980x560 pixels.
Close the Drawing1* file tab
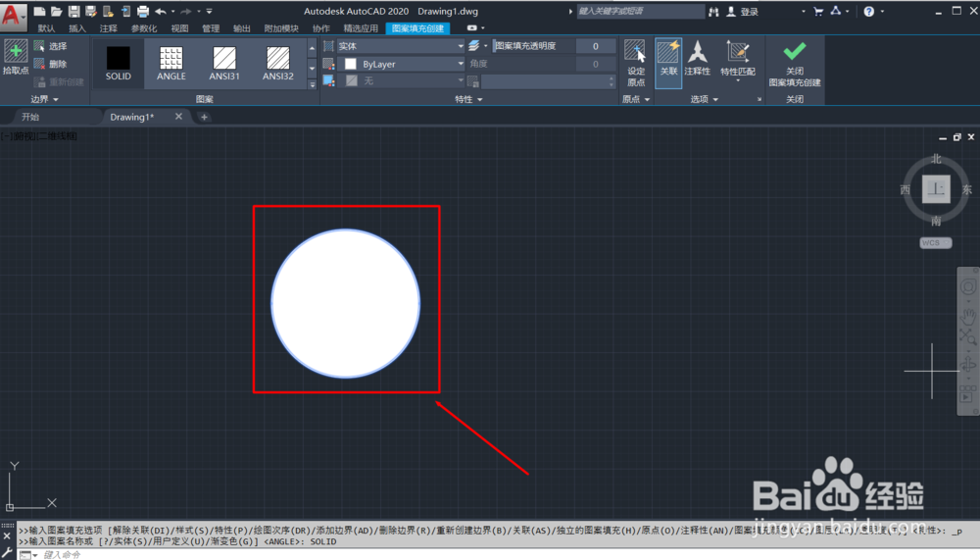pos(178,117)
